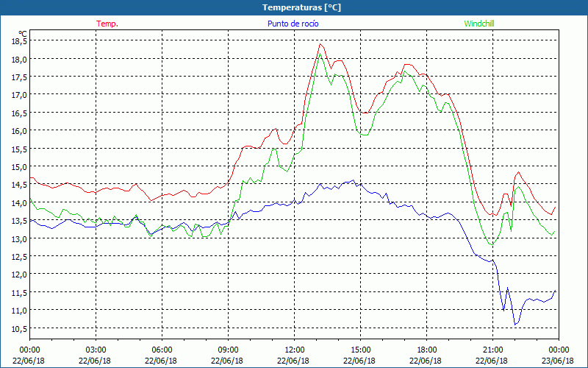Select the blue Punto de rocío legend label
This screenshot has width=588, height=368.
293,24
